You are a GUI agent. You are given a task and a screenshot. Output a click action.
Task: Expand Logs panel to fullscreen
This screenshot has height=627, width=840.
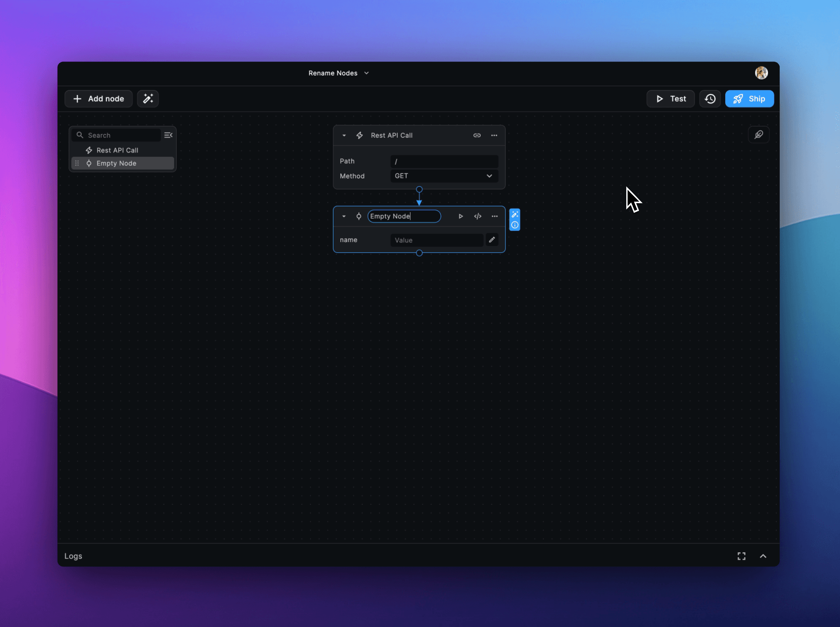coord(741,556)
